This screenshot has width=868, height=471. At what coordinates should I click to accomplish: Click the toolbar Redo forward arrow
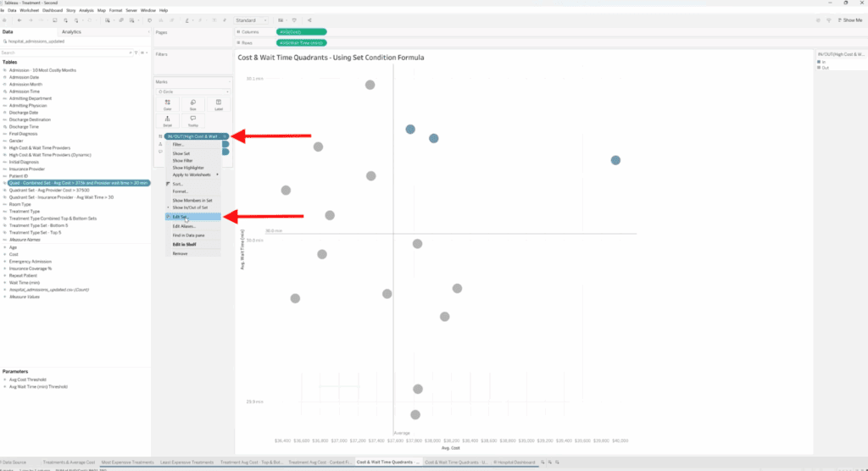[x=31, y=20]
